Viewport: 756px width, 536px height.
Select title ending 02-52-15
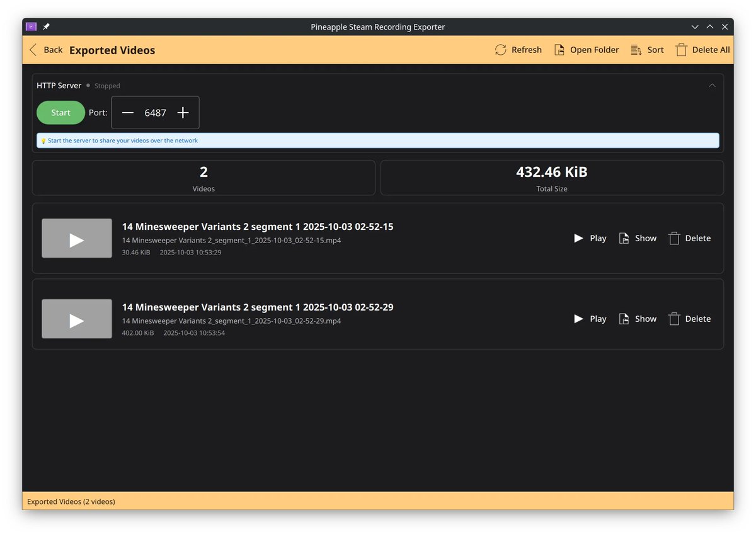[x=258, y=227]
